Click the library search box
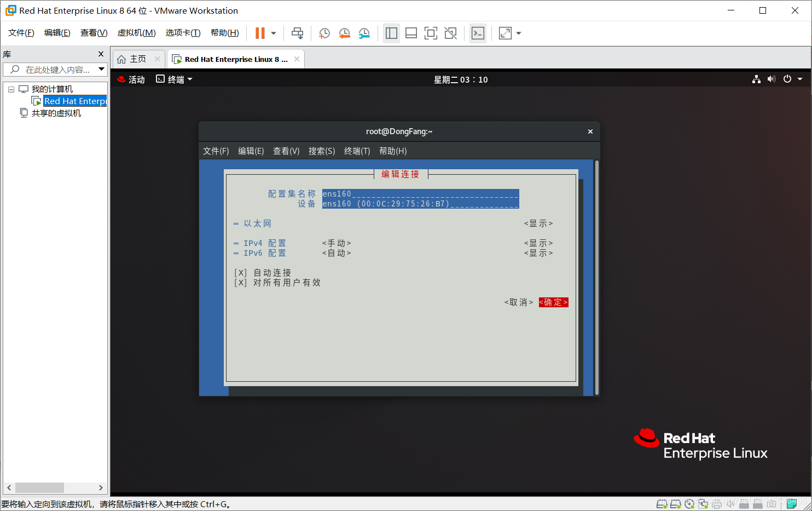812x511 pixels. coord(55,70)
